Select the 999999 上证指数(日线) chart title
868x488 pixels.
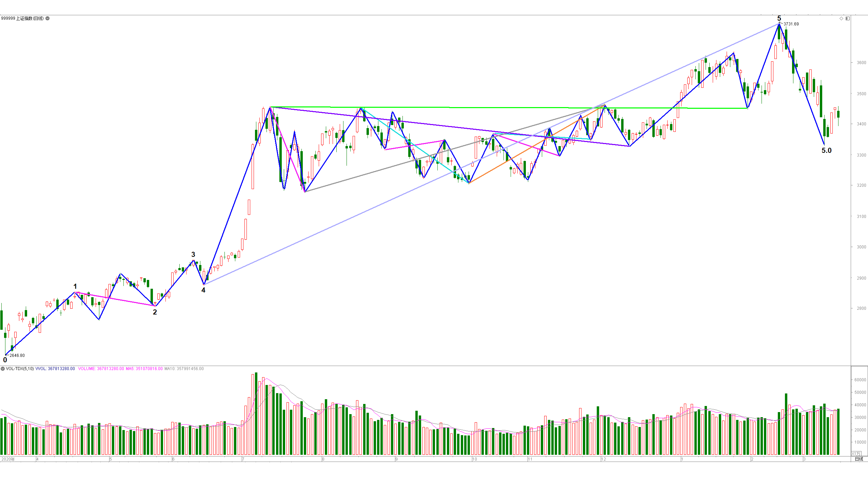[x=22, y=18]
